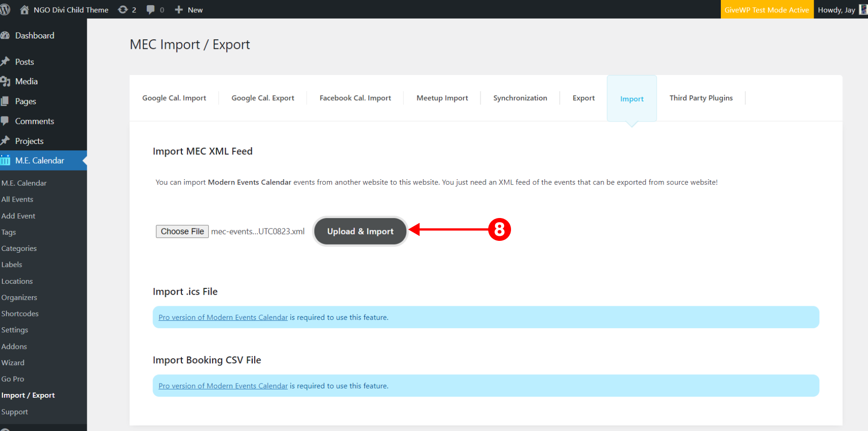The height and width of the screenshot is (431, 868).
Task: Click the Comments bubble icon in sidebar
Action: [x=5, y=121]
